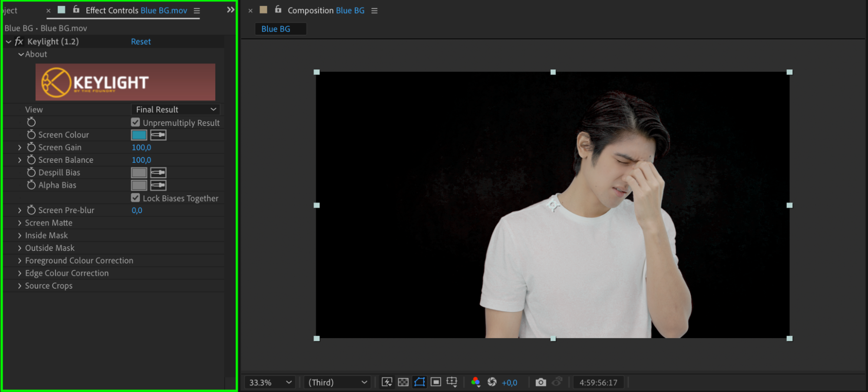Screen dimensions: 868x392
Task: Take a snapshot with camera icon
Action: [x=541, y=382]
